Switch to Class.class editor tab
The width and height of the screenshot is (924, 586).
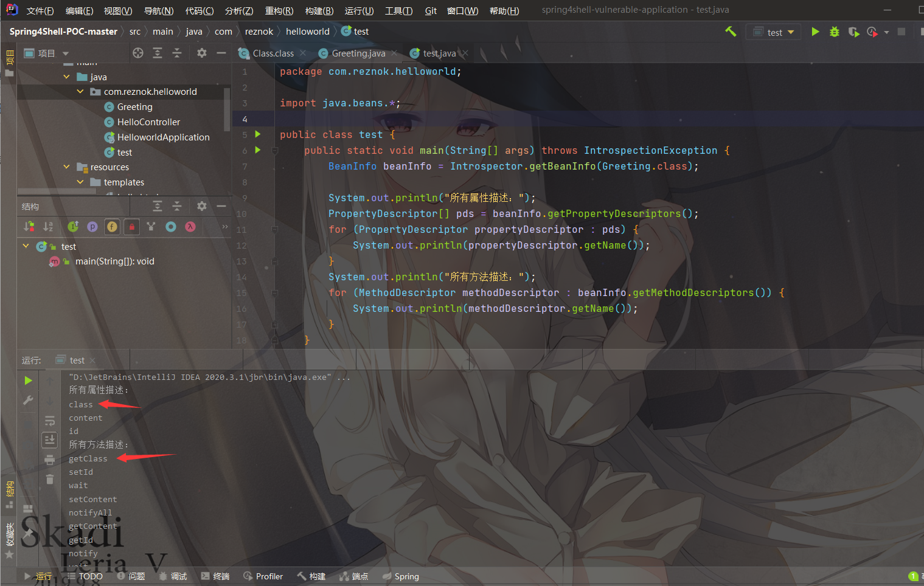pos(273,53)
